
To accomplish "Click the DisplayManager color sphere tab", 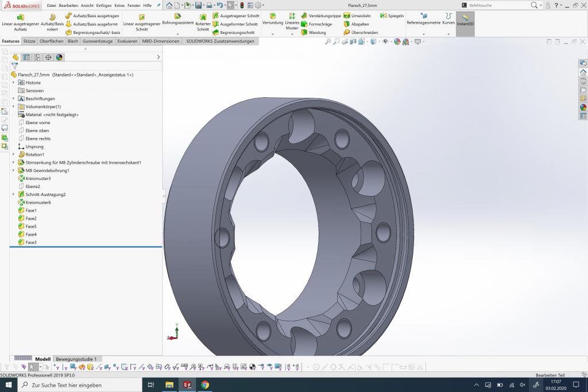I will coord(59,57).
